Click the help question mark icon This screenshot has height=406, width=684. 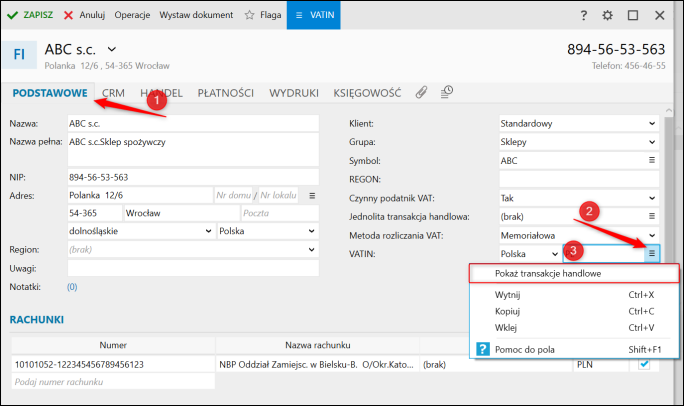pyautogui.click(x=583, y=16)
